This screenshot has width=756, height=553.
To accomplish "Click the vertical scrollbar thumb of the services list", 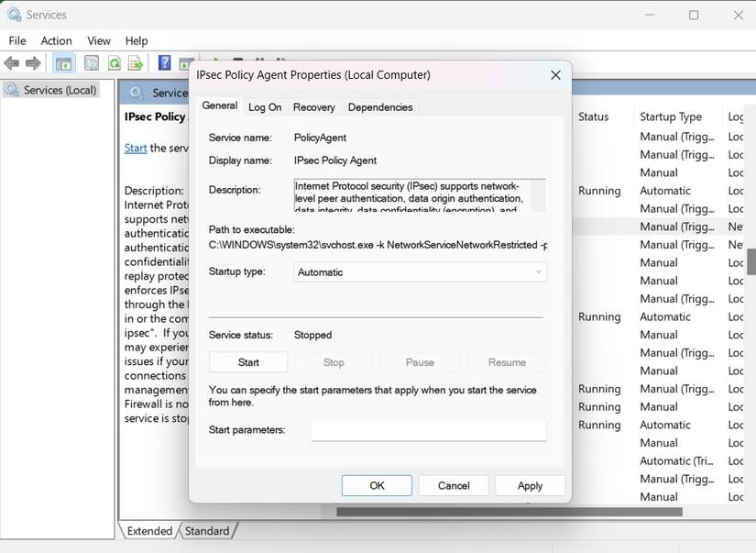I will pyautogui.click(x=751, y=261).
